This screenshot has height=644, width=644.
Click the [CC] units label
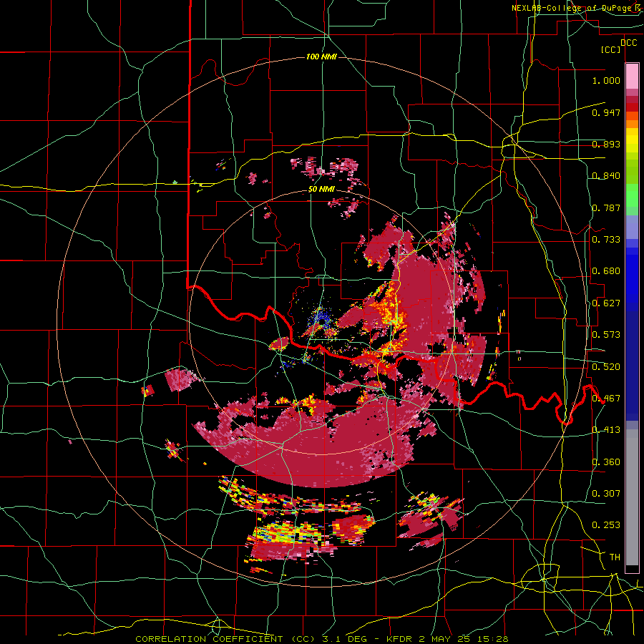pyautogui.click(x=611, y=49)
